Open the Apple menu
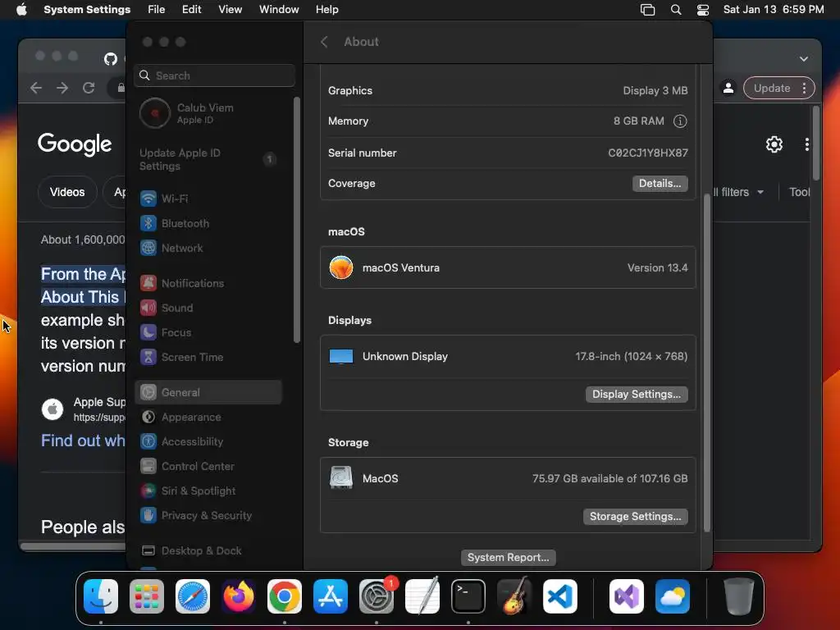Viewport: 840px width, 630px height. pyautogui.click(x=21, y=10)
